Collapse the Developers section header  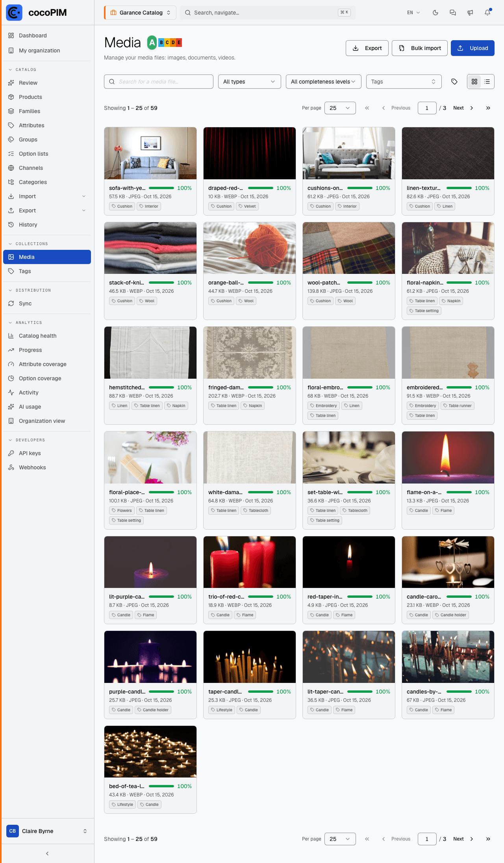(x=26, y=440)
